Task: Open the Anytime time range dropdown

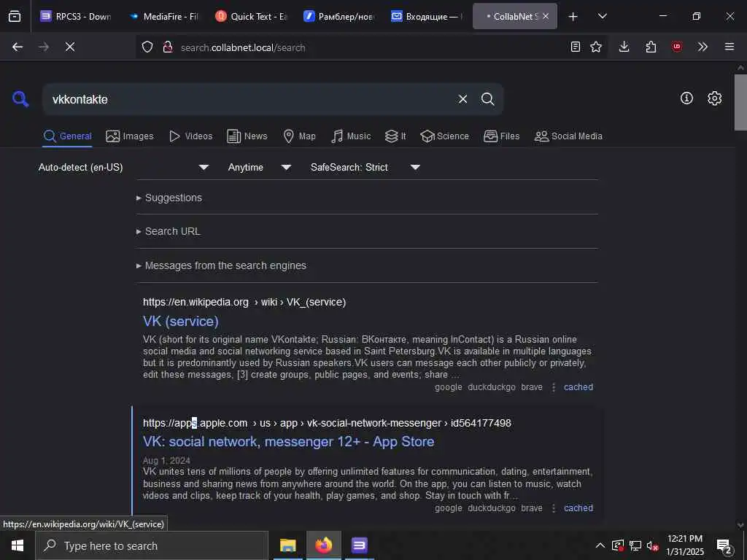Action: coord(259,167)
